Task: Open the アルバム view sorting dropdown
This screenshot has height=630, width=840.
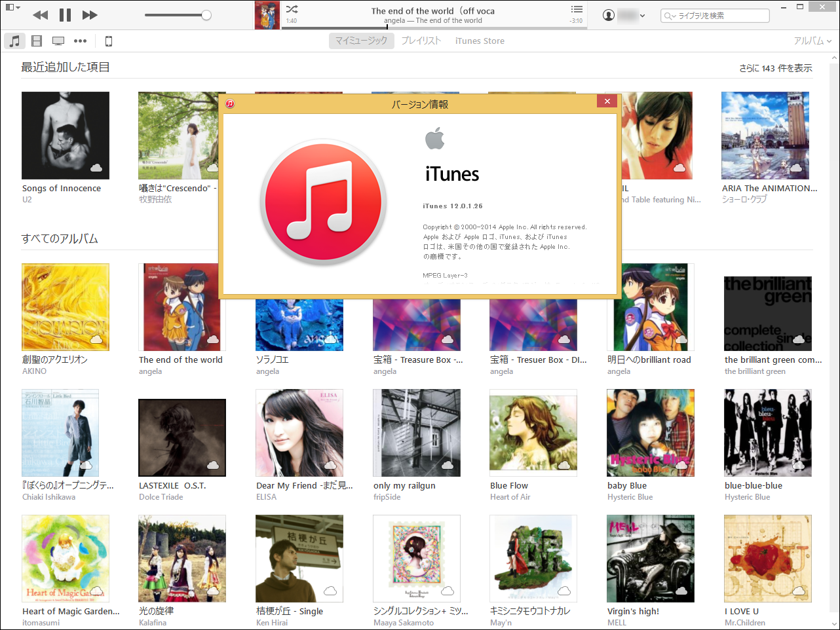Action: [x=812, y=41]
